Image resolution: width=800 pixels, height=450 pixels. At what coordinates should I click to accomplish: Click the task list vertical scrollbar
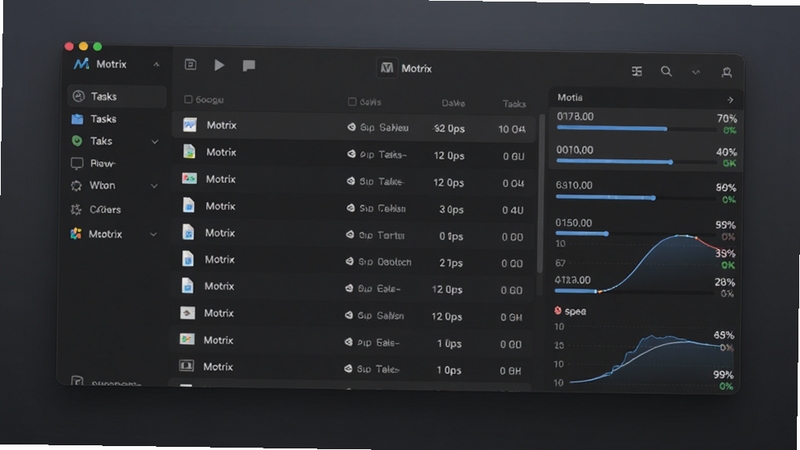540,194
